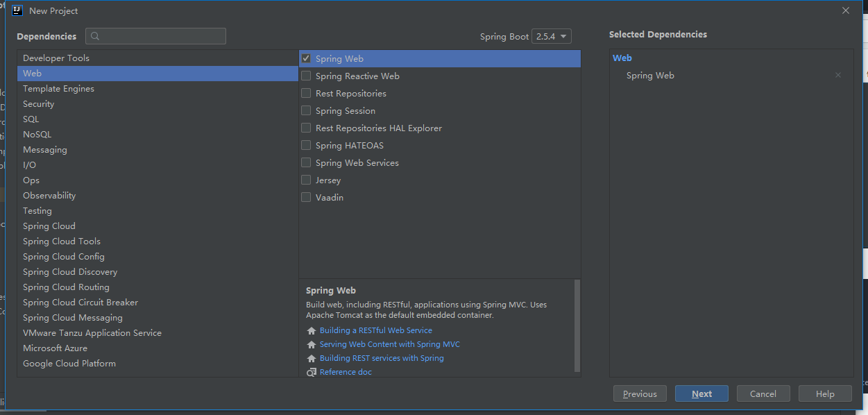Open the Building a RESTful Web Service link
The height and width of the screenshot is (415, 868).
pos(375,331)
